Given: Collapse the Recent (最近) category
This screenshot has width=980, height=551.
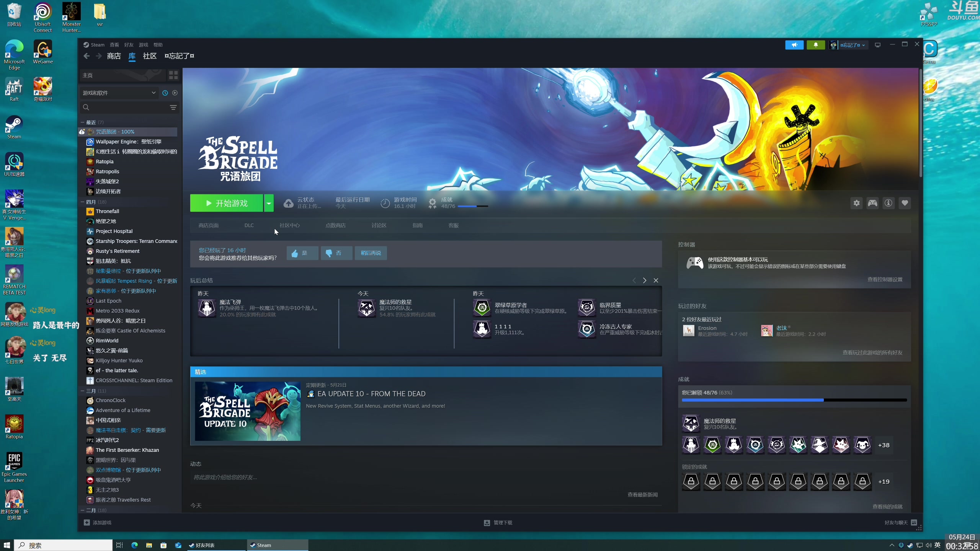Looking at the screenshot, I should click(x=82, y=122).
